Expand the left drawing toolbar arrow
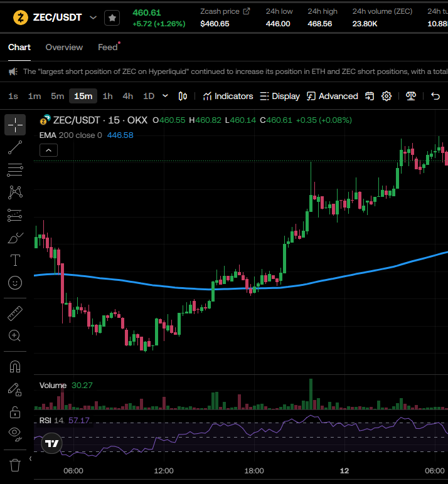 pyautogui.click(x=30, y=459)
